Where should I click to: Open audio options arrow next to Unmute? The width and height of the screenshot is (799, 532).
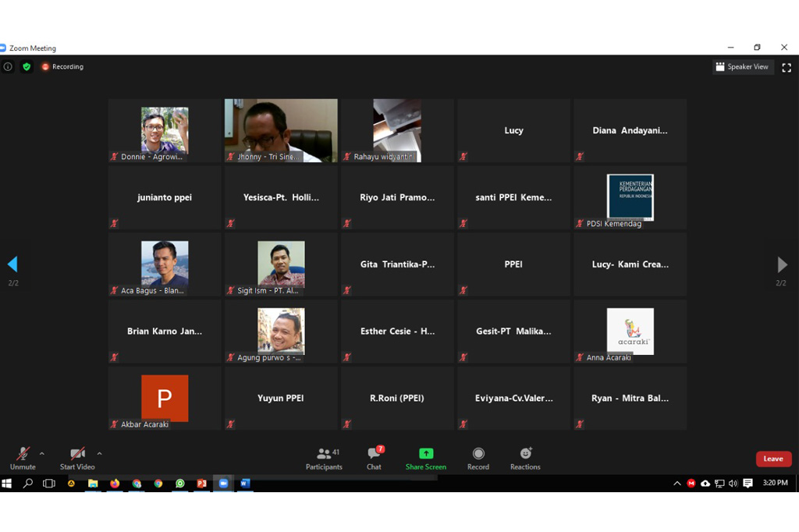pyautogui.click(x=42, y=453)
